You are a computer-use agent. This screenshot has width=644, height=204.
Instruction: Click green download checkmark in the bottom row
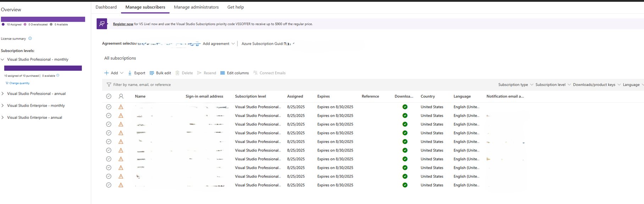click(x=405, y=185)
